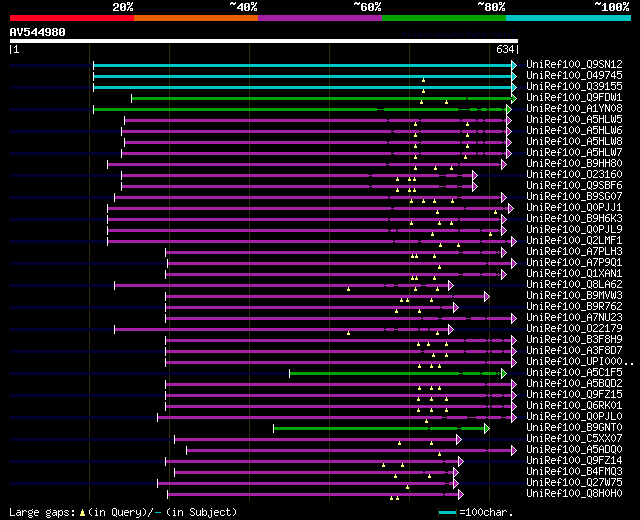Click the orange ~40% identity color segment

click(196, 18)
